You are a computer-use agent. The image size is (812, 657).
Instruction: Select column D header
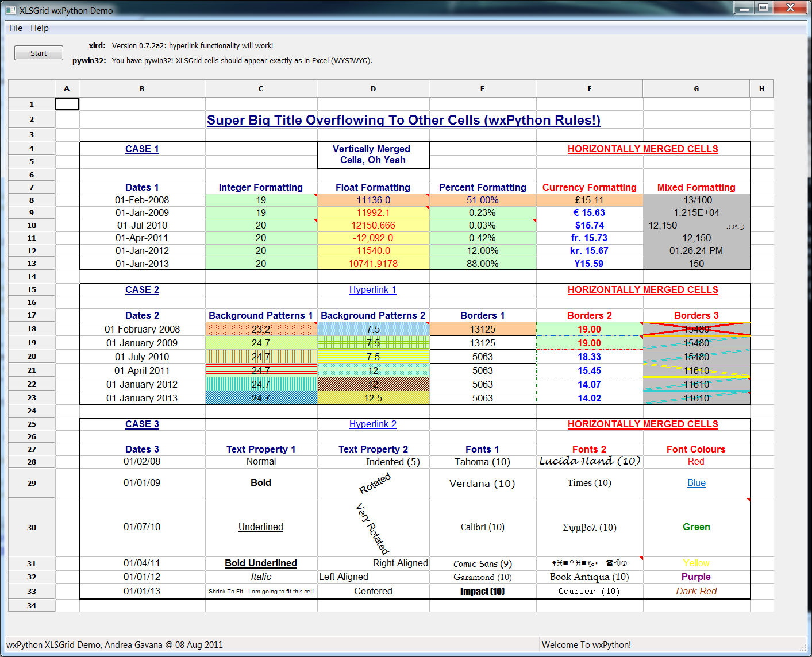click(x=373, y=89)
